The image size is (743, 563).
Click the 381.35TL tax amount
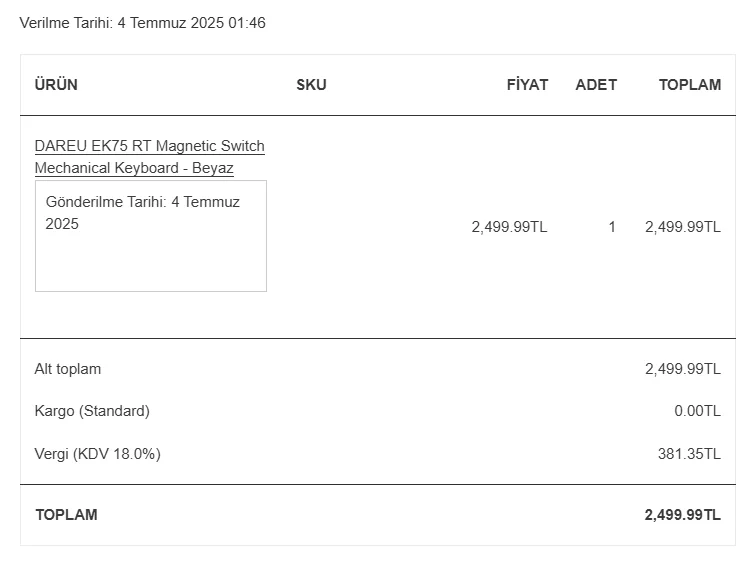(x=689, y=454)
